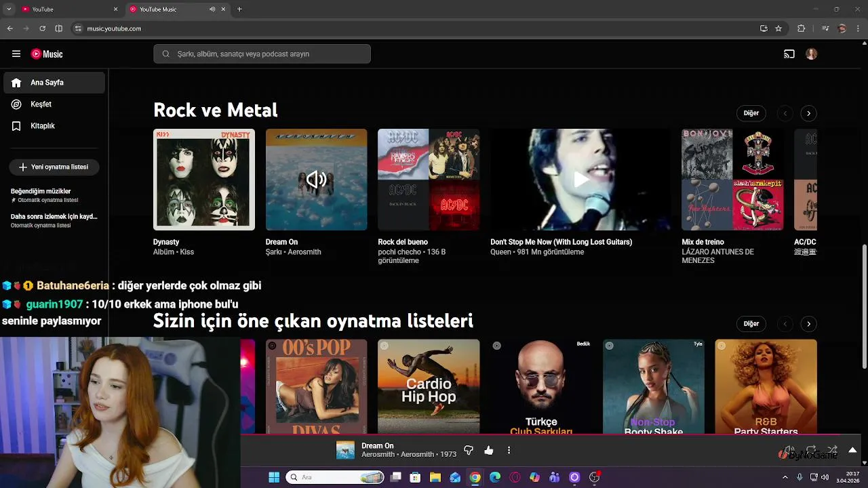Dislike the song Dream On
Screen dimensions: 868x488
click(x=469, y=450)
